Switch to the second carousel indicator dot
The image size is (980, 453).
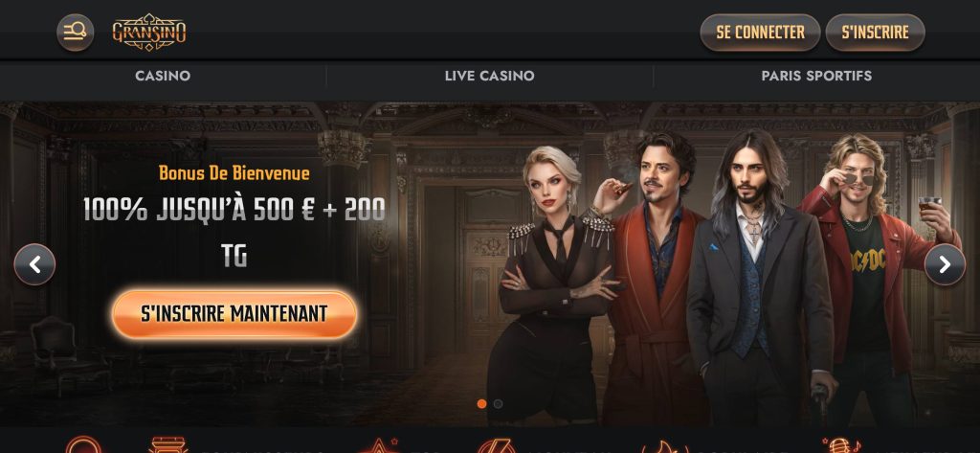pyautogui.click(x=498, y=404)
